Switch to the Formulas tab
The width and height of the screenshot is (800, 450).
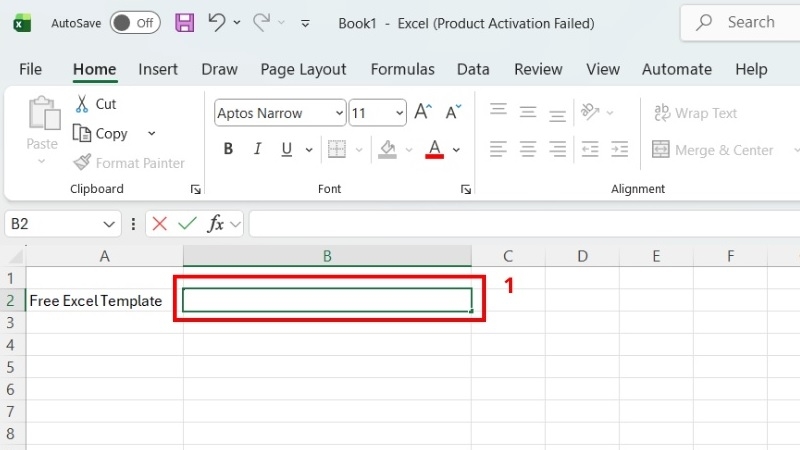pos(403,69)
